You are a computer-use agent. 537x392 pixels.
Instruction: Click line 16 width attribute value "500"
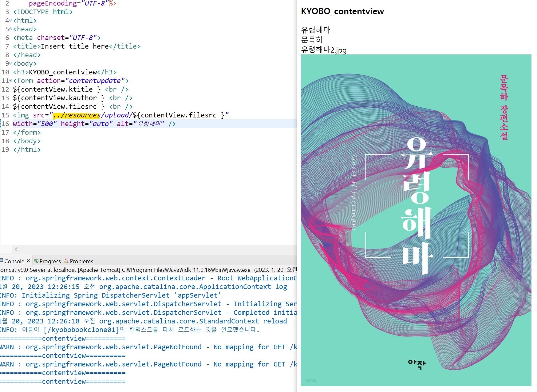[x=47, y=124]
